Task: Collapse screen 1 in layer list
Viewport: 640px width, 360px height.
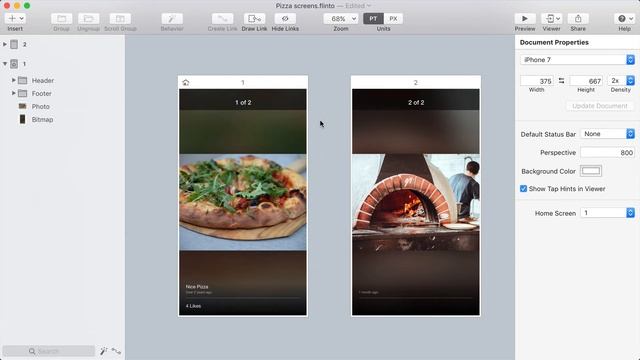Action: 5,64
